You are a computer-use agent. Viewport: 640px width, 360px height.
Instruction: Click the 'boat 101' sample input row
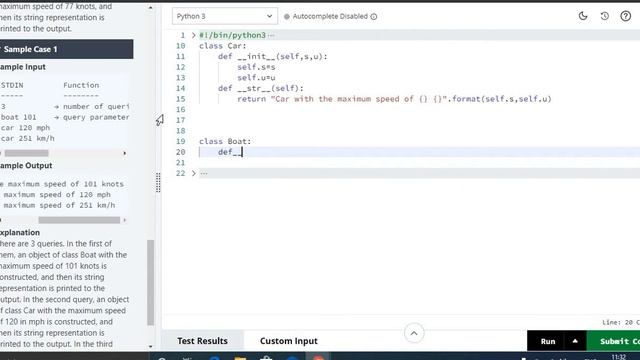point(18,117)
